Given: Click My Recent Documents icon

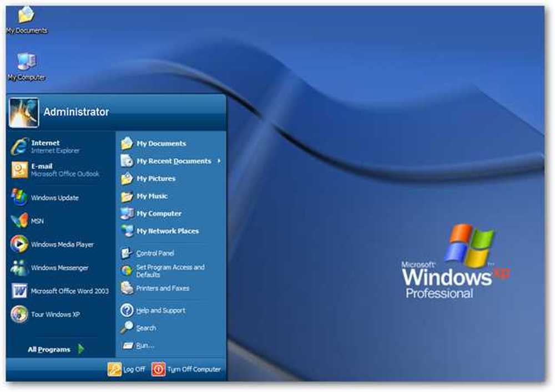Looking at the screenshot, I should click(x=127, y=161).
